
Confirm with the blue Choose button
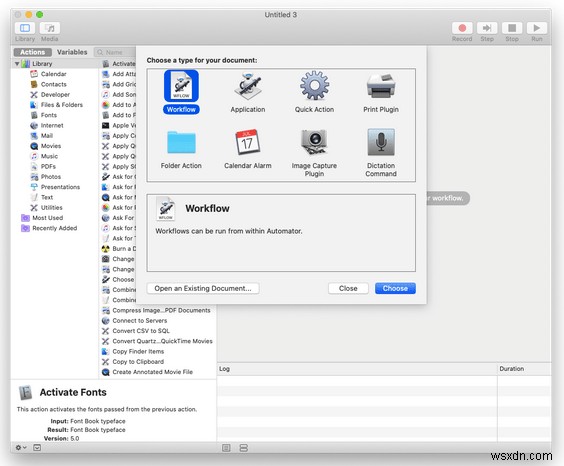395,288
